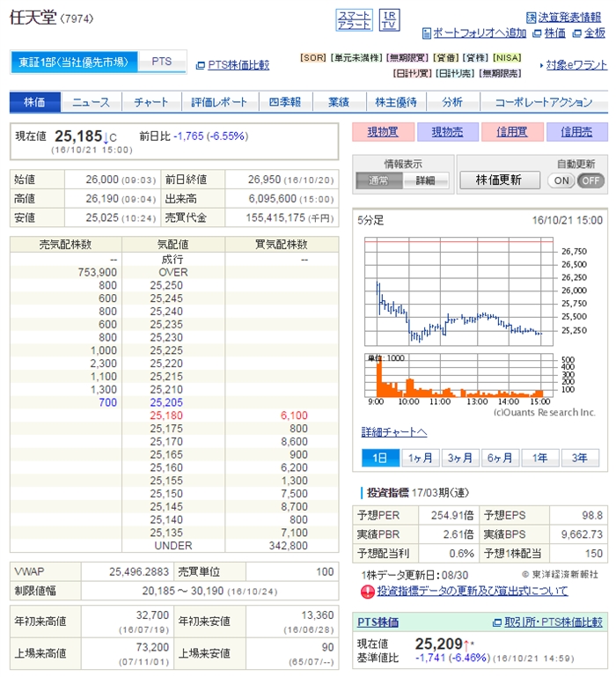Click the 現物買 button
Image resolution: width=616 pixels, height=677 pixels.
[384, 132]
